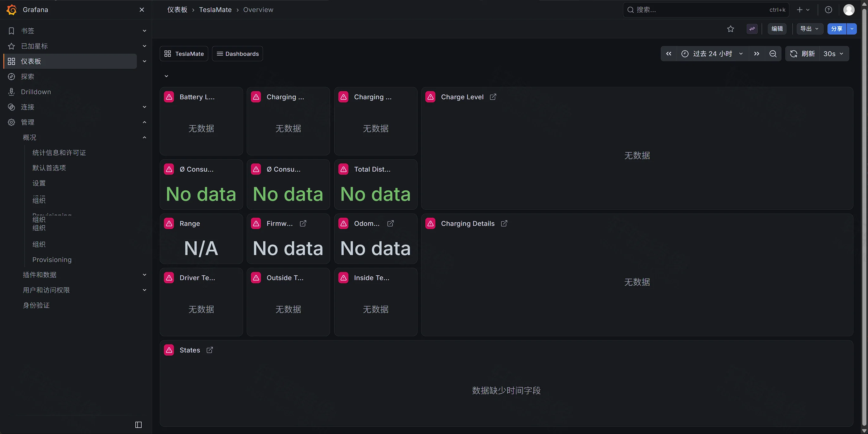Open the plus new-item dropdown
The width and height of the screenshot is (868, 434).
point(803,10)
